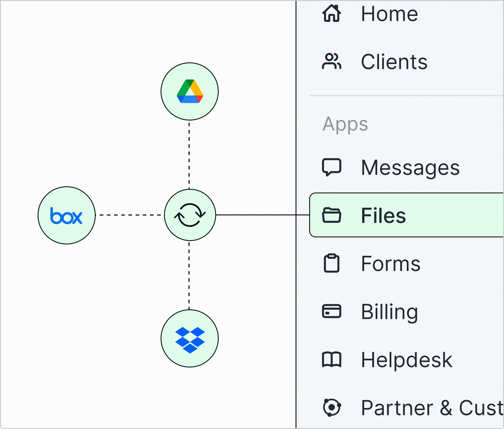Click the credit card Billing icon
The image size is (504, 429).
pos(331,311)
